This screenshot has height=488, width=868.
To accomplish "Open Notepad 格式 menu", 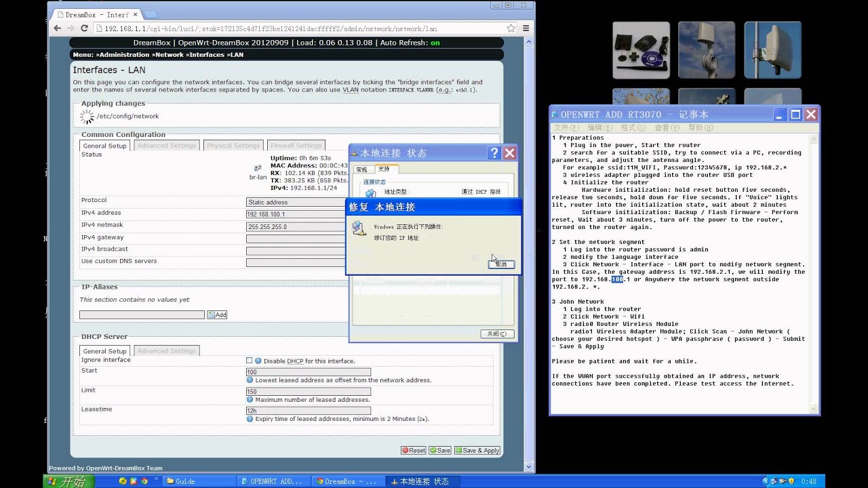I will point(633,127).
